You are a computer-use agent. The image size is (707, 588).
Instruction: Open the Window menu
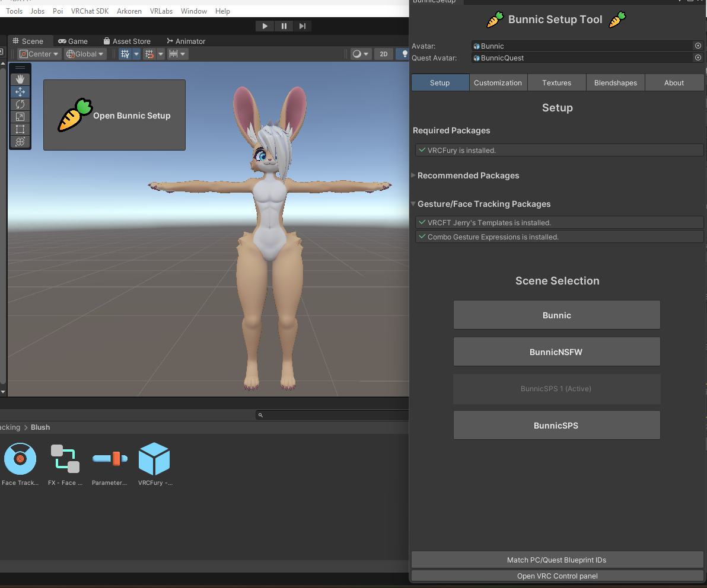[x=194, y=11]
